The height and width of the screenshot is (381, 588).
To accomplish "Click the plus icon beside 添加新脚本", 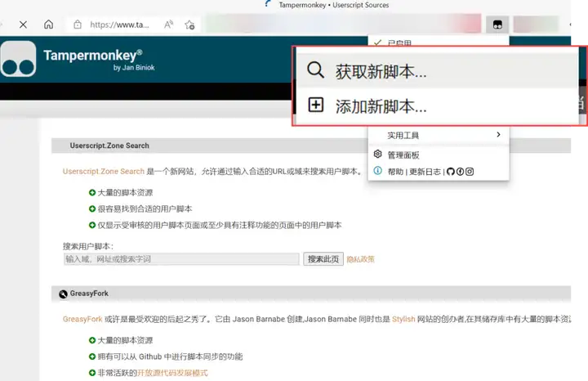I will (316, 105).
